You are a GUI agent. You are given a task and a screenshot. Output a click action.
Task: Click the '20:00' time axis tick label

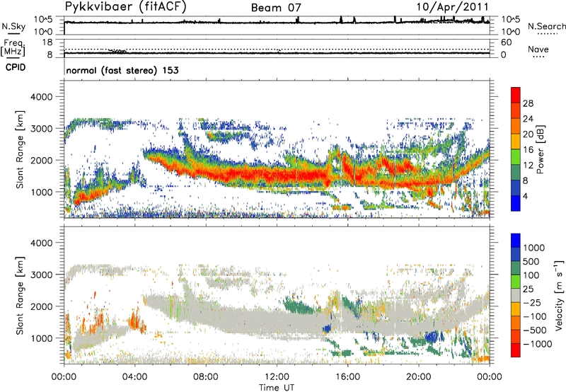(x=419, y=377)
